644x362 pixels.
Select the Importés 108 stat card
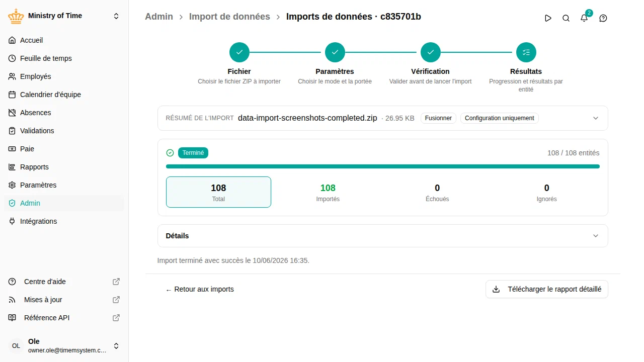(328, 192)
